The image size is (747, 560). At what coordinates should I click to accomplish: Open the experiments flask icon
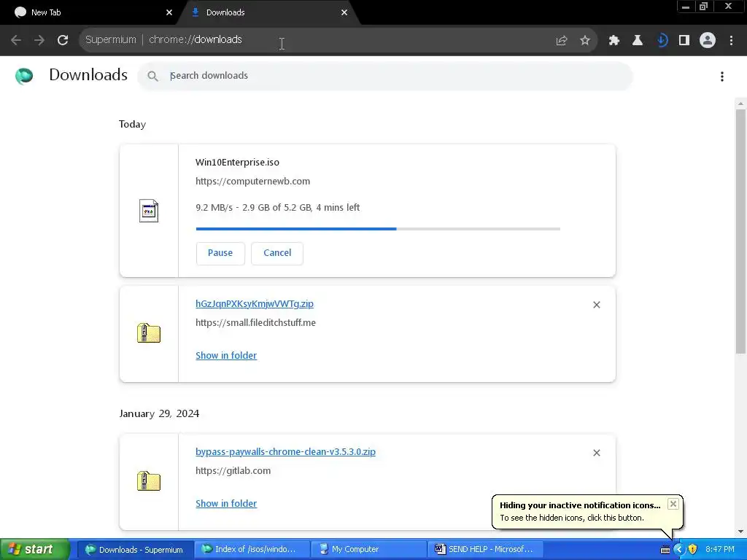pyautogui.click(x=638, y=41)
